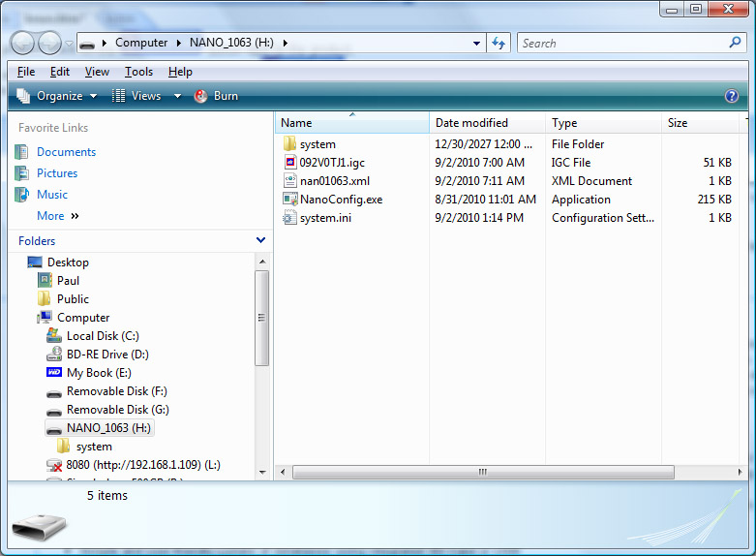Select NANO_1063 (H:) in folder tree
Viewport: 756px width, 556px height.
point(108,427)
